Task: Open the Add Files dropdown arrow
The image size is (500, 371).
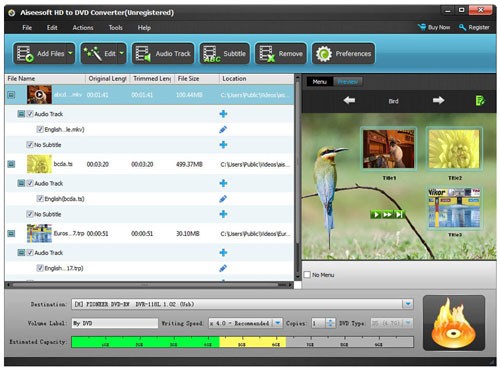Action: click(x=70, y=53)
